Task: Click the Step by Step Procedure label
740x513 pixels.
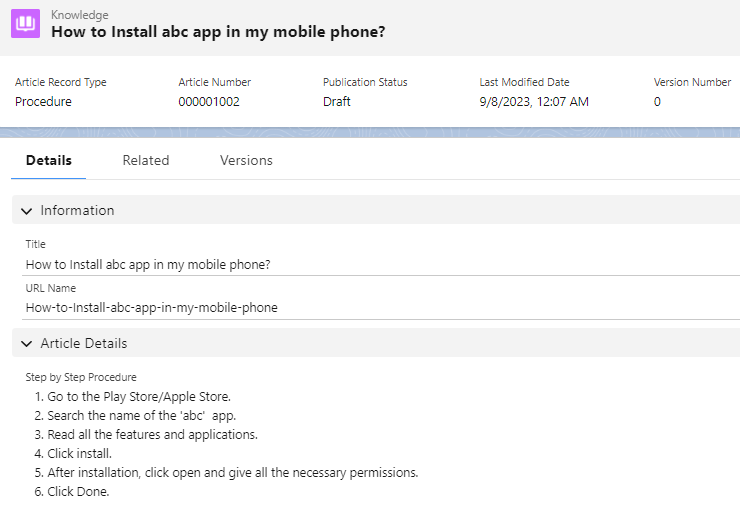Action: point(81,377)
